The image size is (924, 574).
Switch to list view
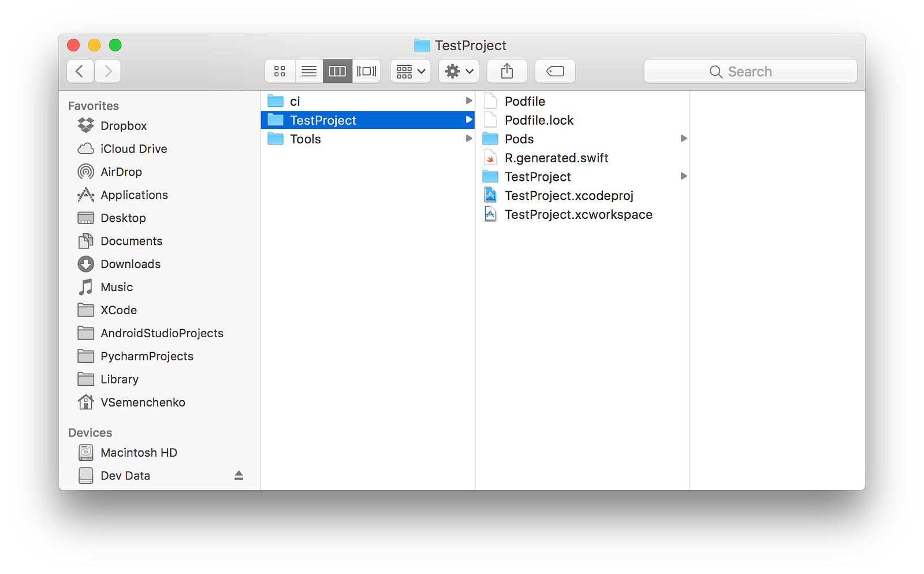309,71
